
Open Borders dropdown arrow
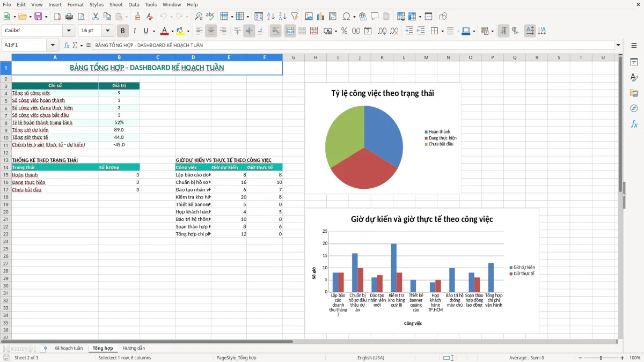442,31
